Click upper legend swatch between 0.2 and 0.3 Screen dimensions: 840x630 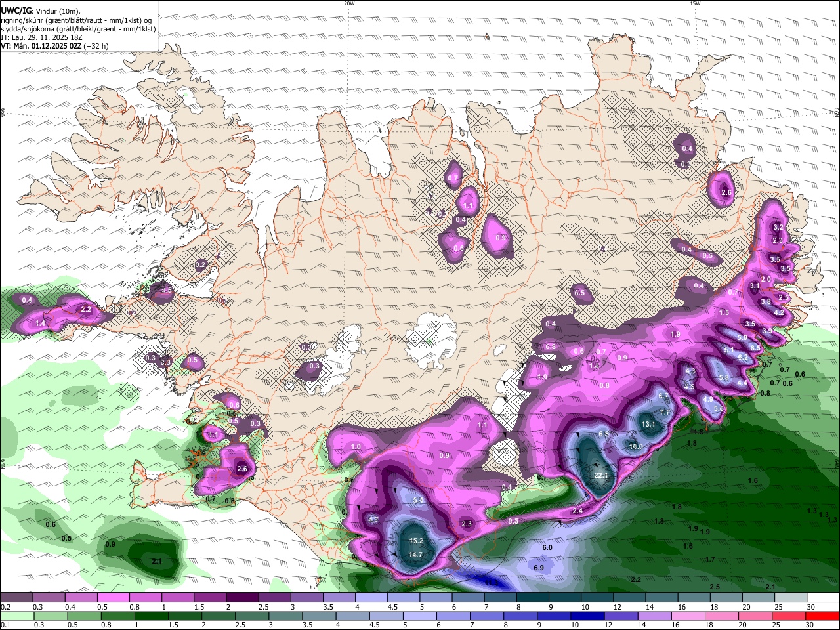coord(16,598)
